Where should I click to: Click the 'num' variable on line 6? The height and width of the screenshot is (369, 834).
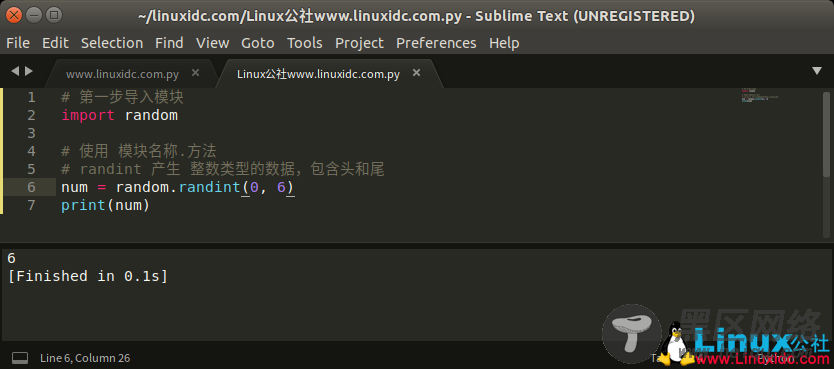(74, 188)
